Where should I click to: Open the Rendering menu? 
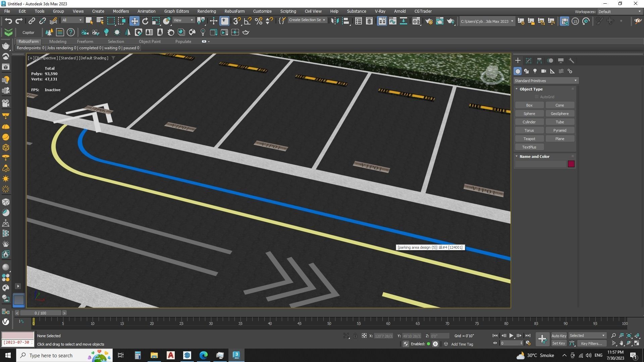click(x=206, y=11)
